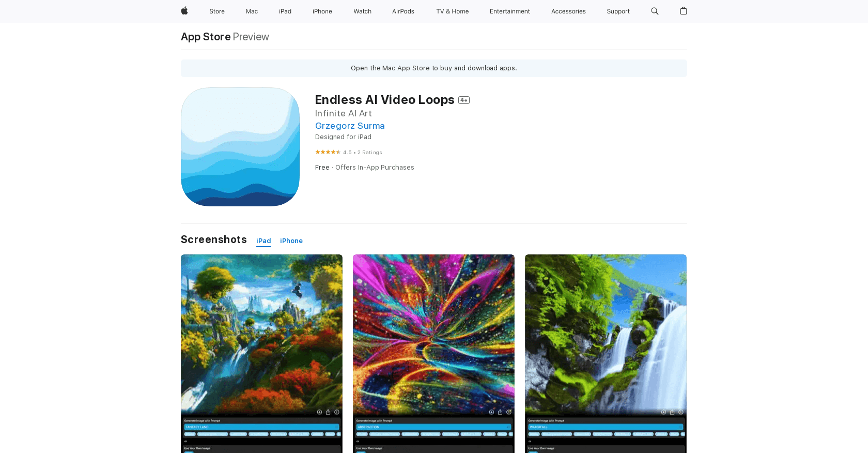This screenshot has height=453, width=868.
Task: Open the iPhone nav menu item
Action: coord(322,11)
